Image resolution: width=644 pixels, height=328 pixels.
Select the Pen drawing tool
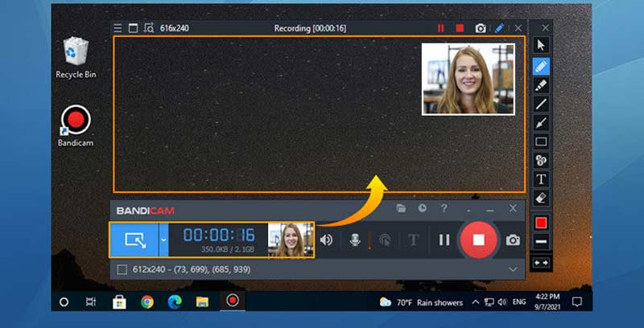541,66
